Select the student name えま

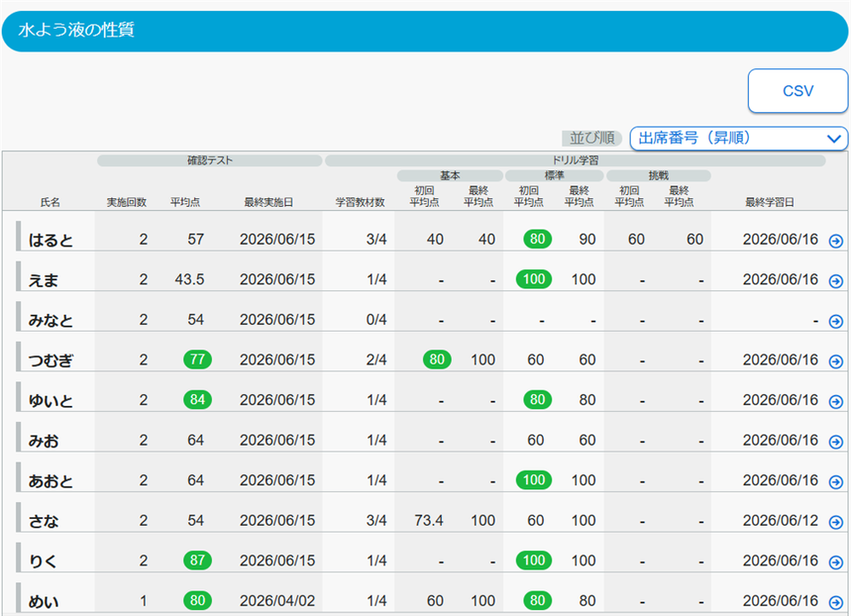pyautogui.click(x=43, y=281)
